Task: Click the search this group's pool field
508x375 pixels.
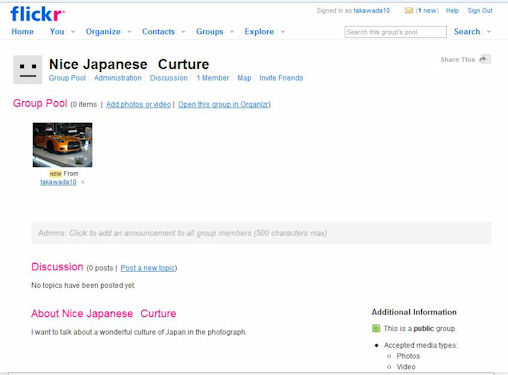Action: click(x=395, y=32)
